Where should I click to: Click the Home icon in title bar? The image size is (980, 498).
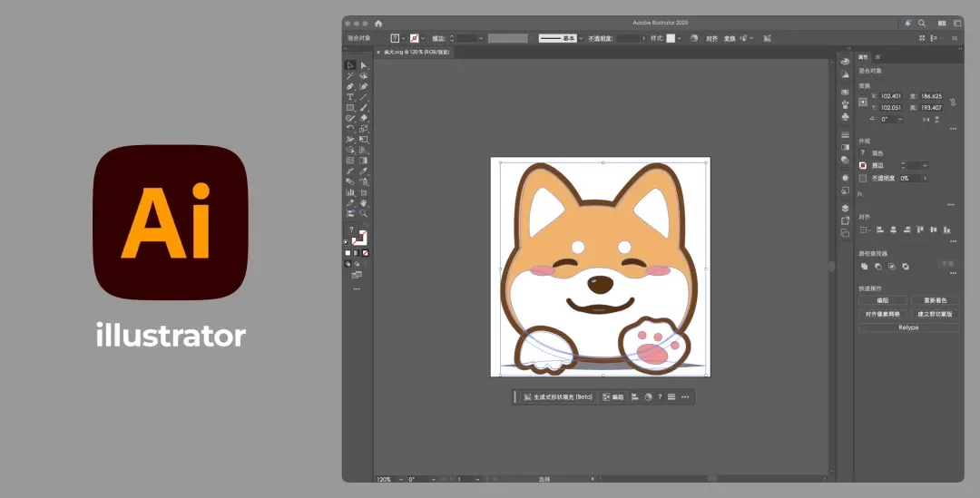(378, 23)
